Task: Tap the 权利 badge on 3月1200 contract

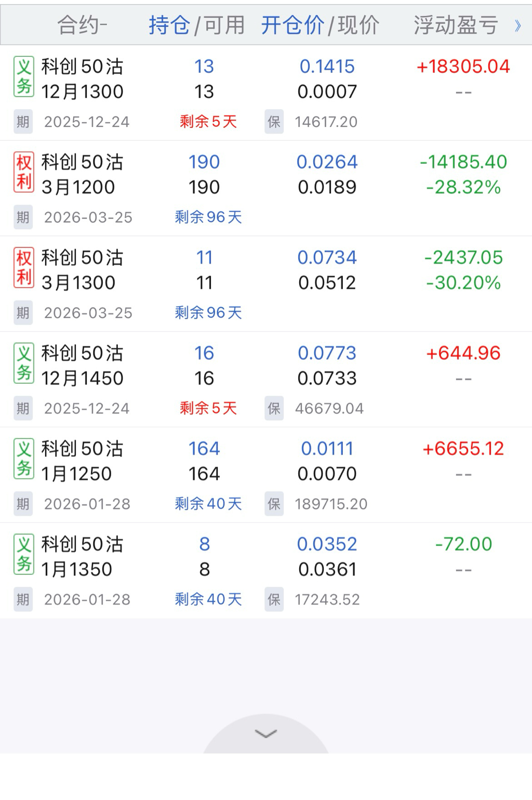Action: [x=24, y=172]
